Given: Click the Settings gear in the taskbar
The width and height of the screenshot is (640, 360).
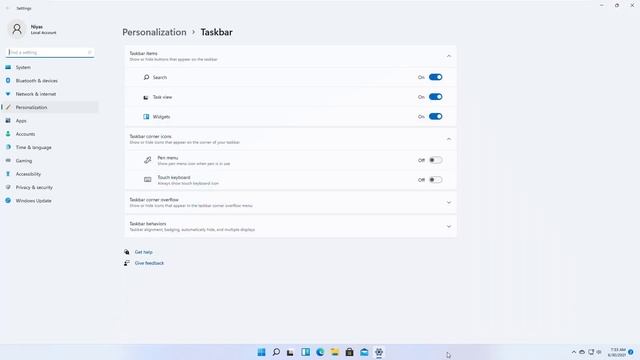Looking at the screenshot, I should [379, 352].
